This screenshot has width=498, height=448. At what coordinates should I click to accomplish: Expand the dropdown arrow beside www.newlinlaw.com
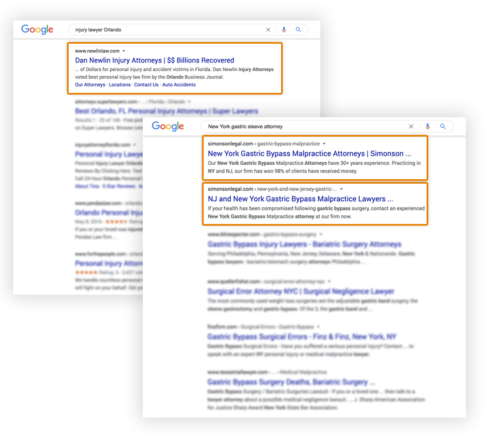point(124,51)
